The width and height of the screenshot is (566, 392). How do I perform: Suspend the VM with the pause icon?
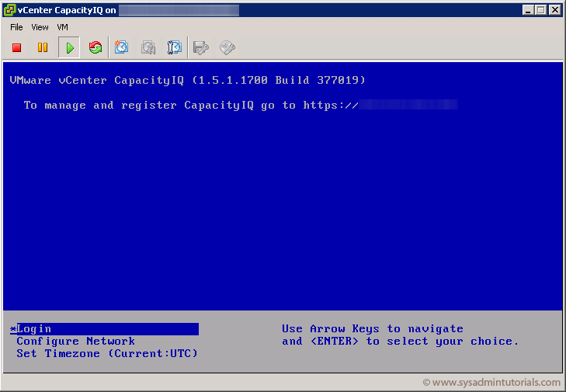(43, 47)
